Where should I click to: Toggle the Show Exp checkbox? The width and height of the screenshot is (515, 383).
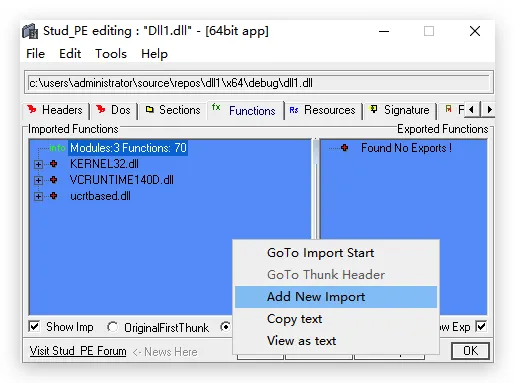tap(481, 326)
